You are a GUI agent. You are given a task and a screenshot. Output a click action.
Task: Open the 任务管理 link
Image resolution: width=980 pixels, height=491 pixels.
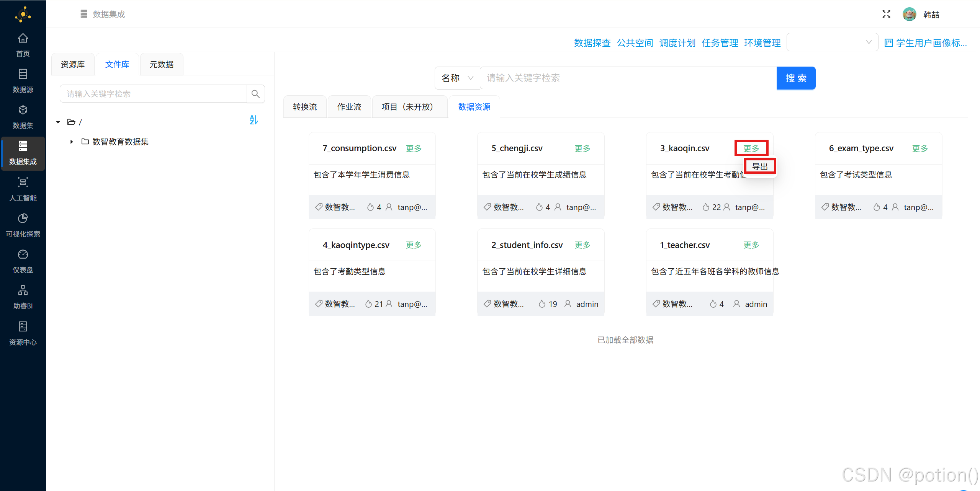[720, 43]
